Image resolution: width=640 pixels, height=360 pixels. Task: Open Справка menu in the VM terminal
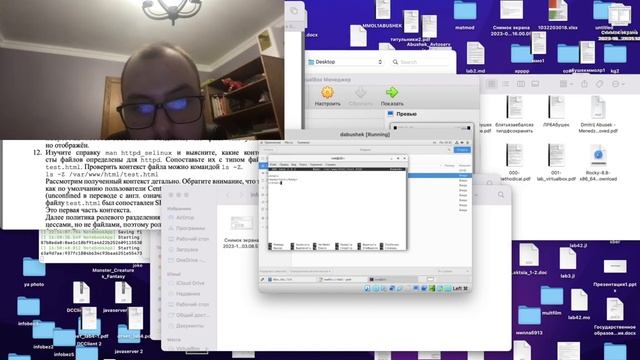tap(331, 164)
